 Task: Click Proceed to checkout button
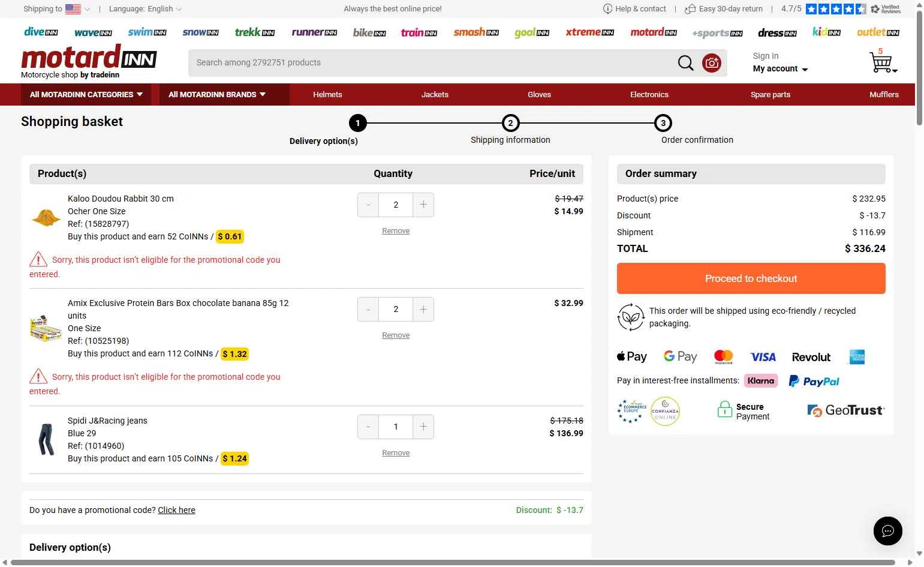751,278
